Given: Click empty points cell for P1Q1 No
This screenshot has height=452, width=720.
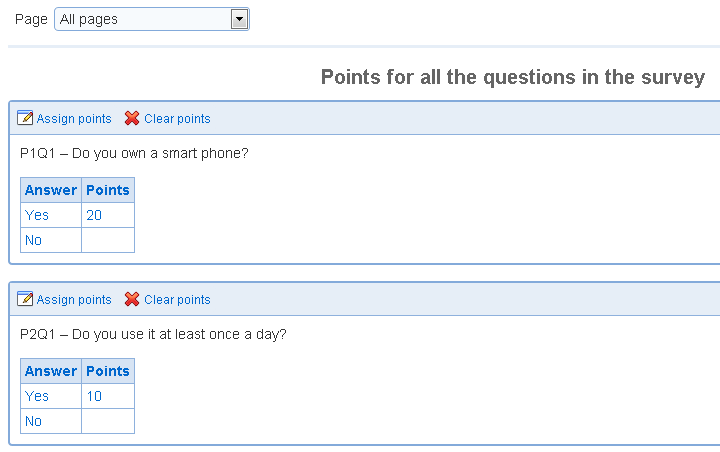Looking at the screenshot, I should click(x=108, y=240).
